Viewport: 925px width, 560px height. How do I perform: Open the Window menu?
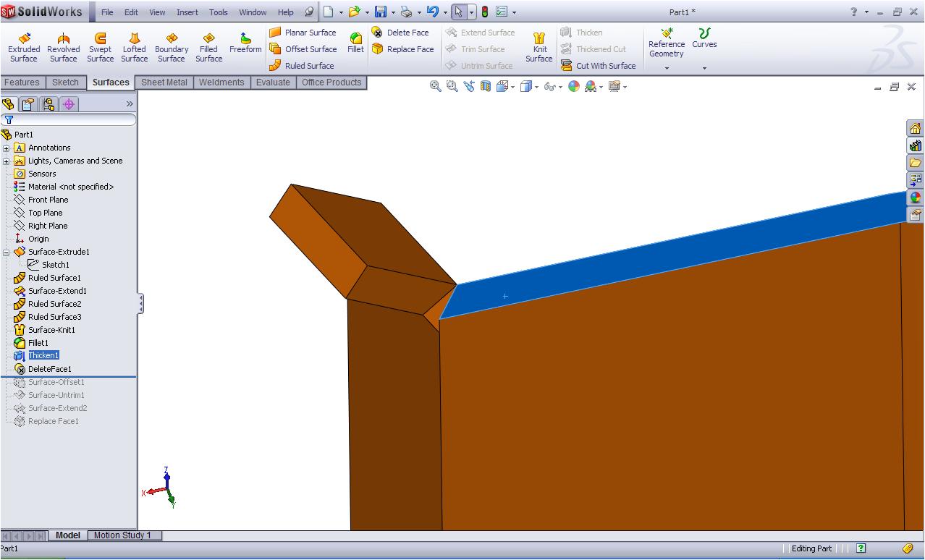point(253,12)
